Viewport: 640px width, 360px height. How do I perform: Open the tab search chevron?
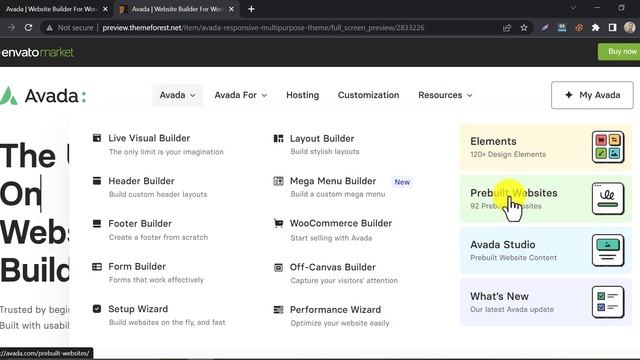573,8
